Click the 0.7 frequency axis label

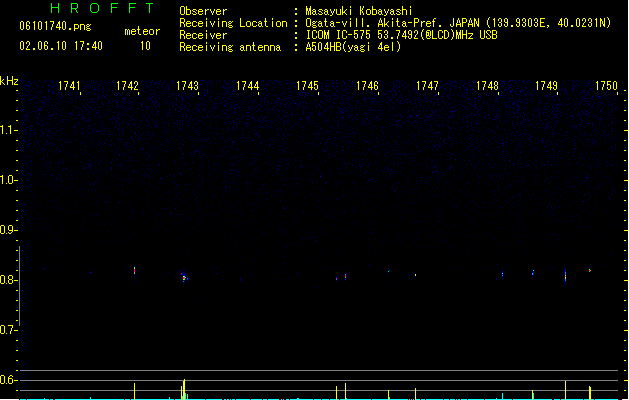click(8, 330)
